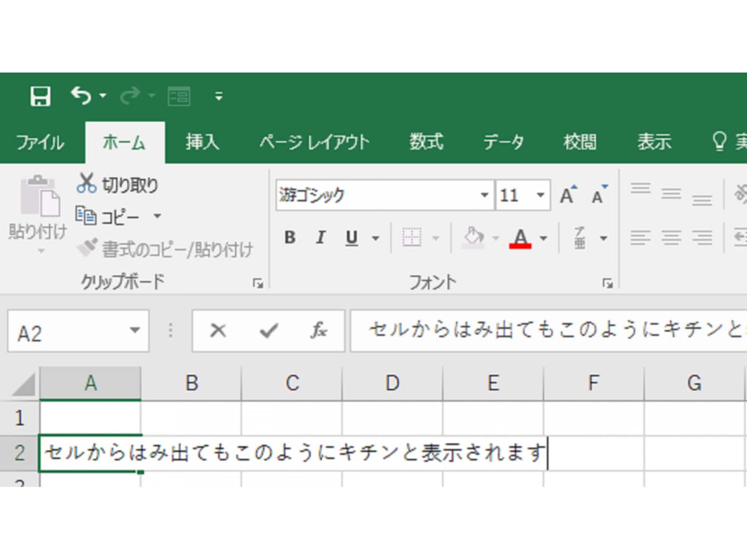This screenshot has width=747, height=560.
Task: Click the scissors Cut icon
Action: click(x=86, y=183)
